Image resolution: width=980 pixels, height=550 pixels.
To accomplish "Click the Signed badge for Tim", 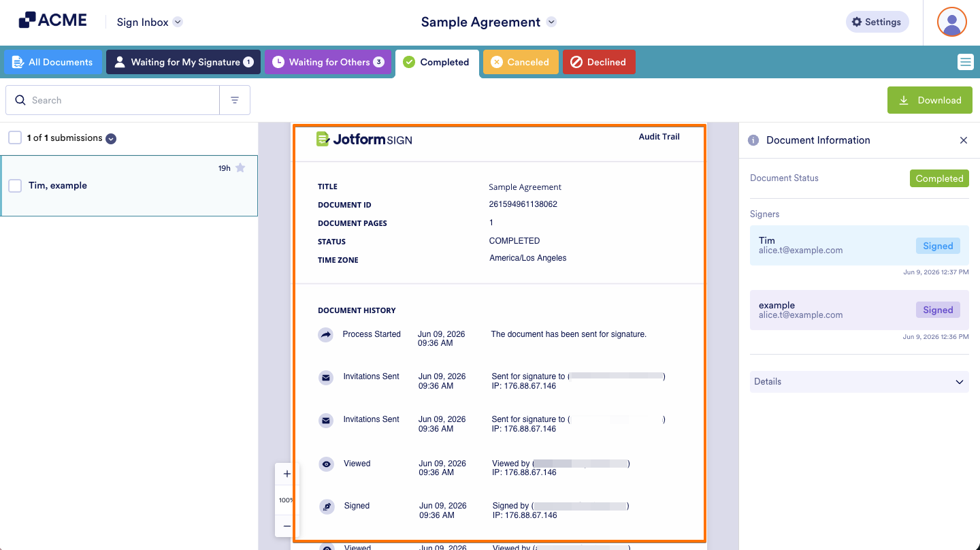I will 938,246.
